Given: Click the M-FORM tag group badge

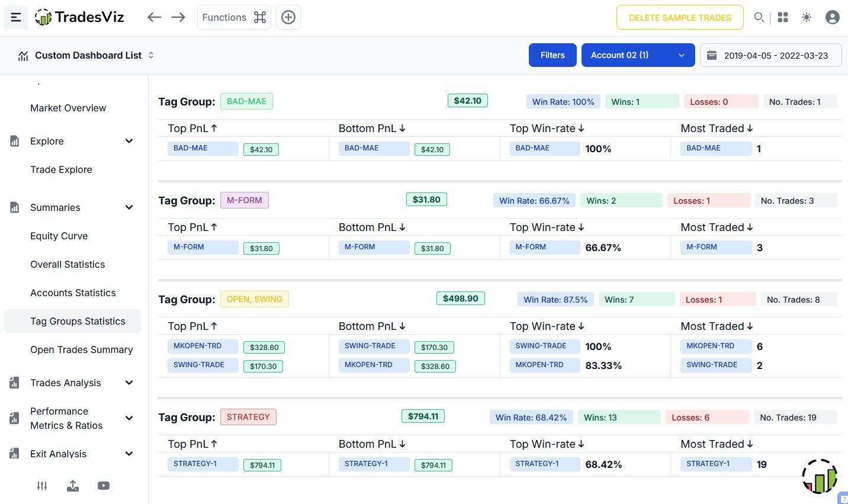Looking at the screenshot, I should [245, 200].
